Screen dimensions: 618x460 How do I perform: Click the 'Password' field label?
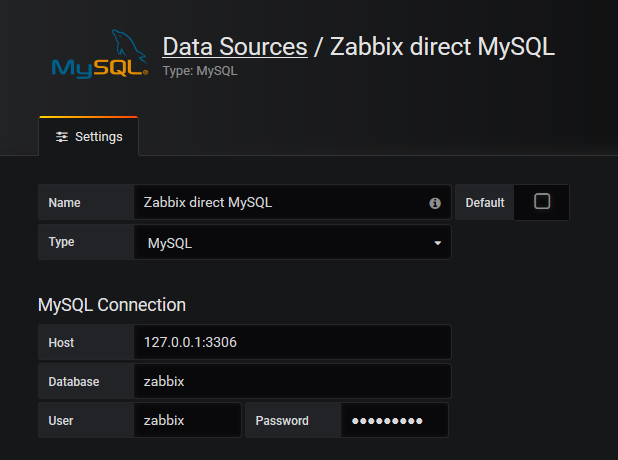click(x=282, y=421)
